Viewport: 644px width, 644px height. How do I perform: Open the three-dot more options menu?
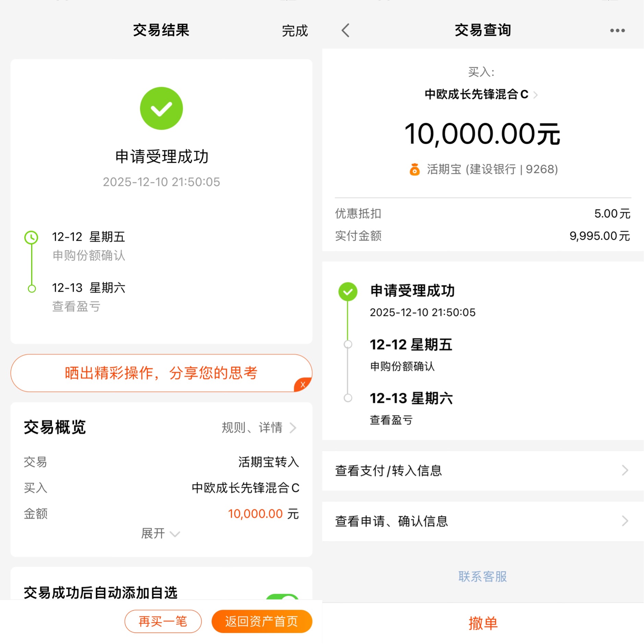[617, 31]
